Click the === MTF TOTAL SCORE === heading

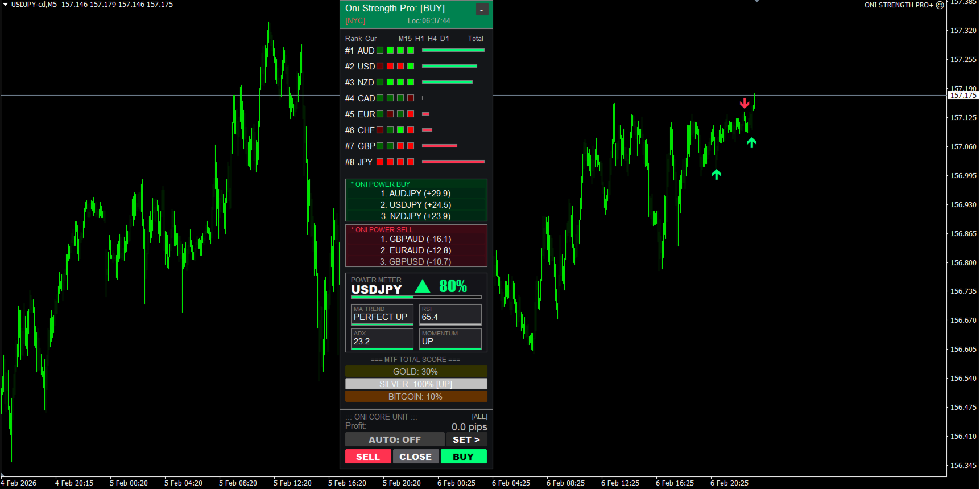click(416, 360)
